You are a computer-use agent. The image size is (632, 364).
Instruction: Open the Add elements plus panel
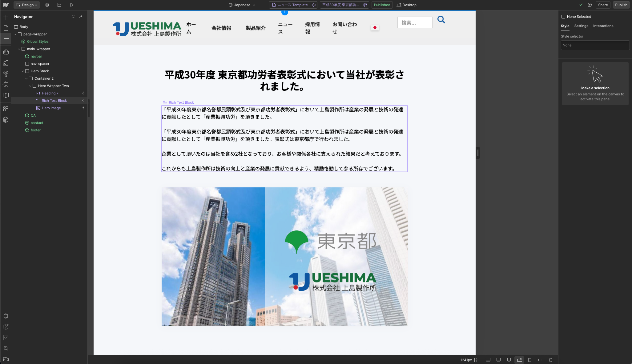[6, 17]
